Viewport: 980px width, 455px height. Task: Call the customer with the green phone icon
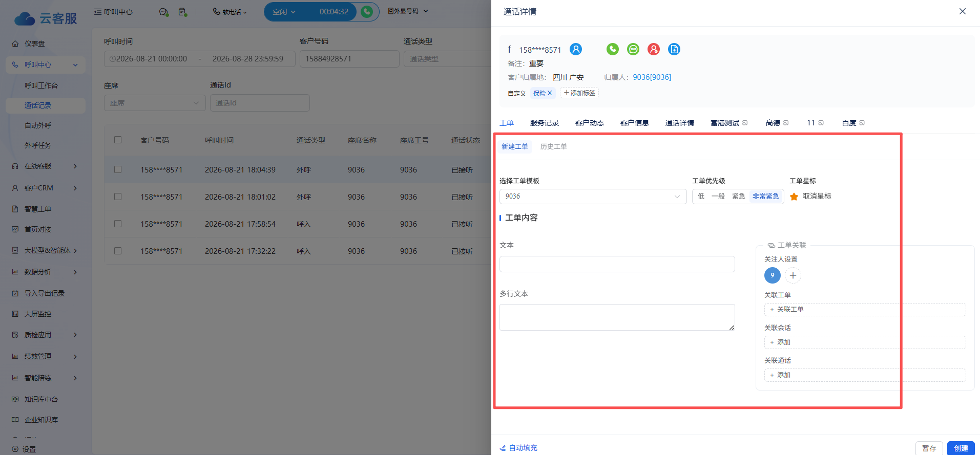(x=613, y=49)
